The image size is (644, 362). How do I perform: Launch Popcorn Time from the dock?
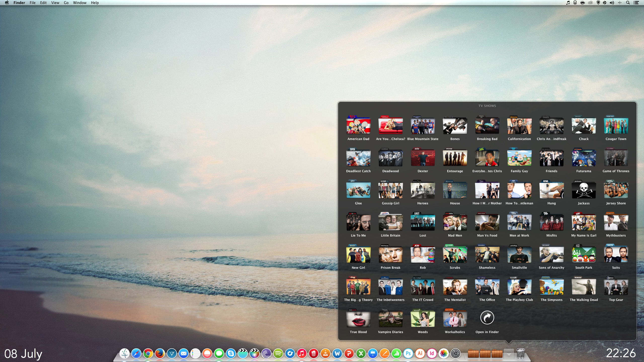[x=314, y=353]
